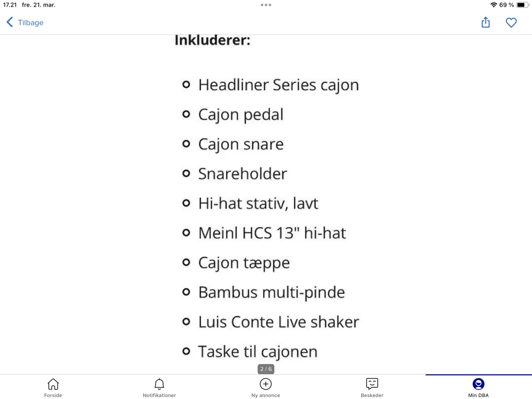Tap the battery status icon
Viewport: 532px width, 399px height.
coord(522,5)
